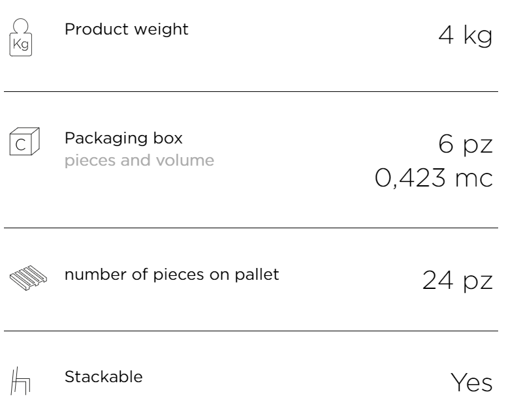Image resolution: width=506 pixels, height=420 pixels.
Task: Click the Kg weight icon
Action: pyautogui.click(x=21, y=37)
